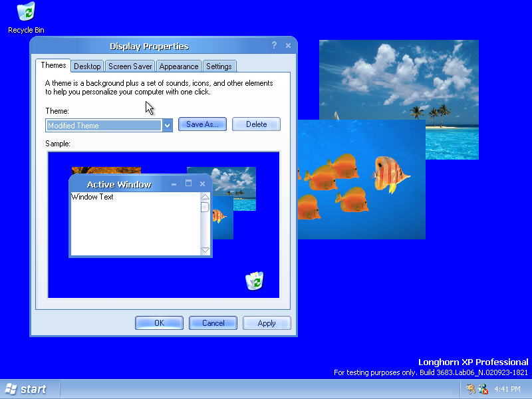
Task: Click the tropical island beach picture on desktop
Action: (399, 80)
